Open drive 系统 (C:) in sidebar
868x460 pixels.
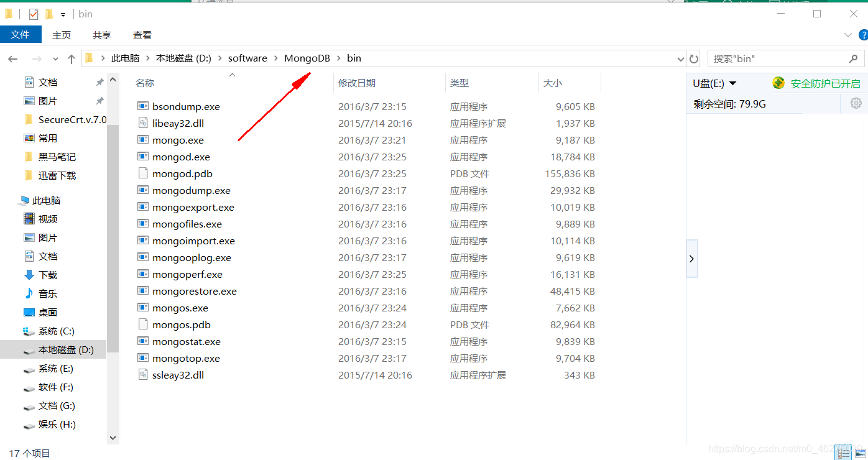(57, 331)
